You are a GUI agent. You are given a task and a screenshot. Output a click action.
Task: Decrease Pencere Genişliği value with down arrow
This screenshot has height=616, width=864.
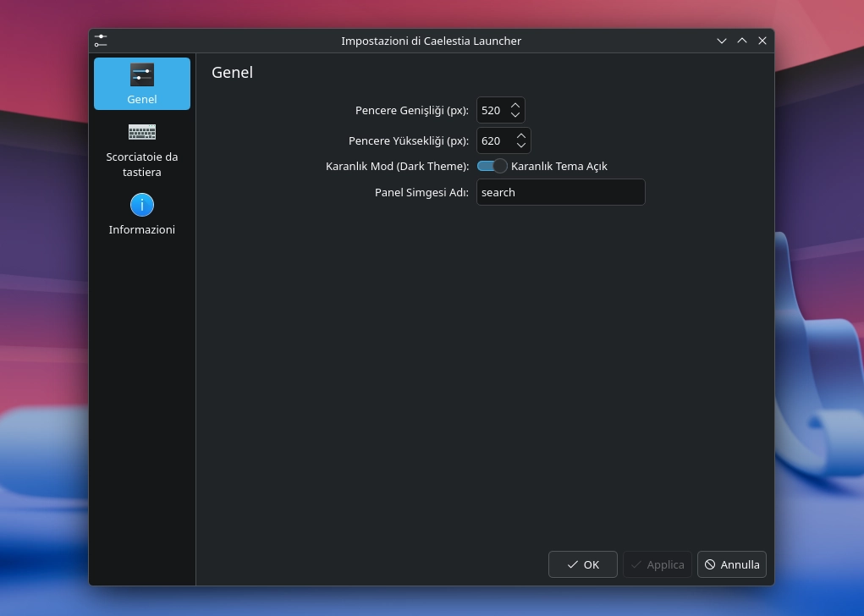click(x=515, y=114)
